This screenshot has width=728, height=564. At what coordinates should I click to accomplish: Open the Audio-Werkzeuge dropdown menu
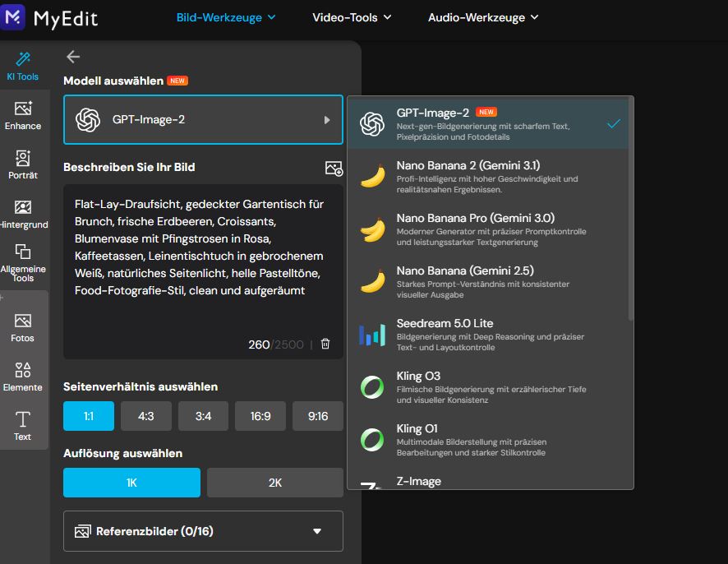pyautogui.click(x=483, y=17)
